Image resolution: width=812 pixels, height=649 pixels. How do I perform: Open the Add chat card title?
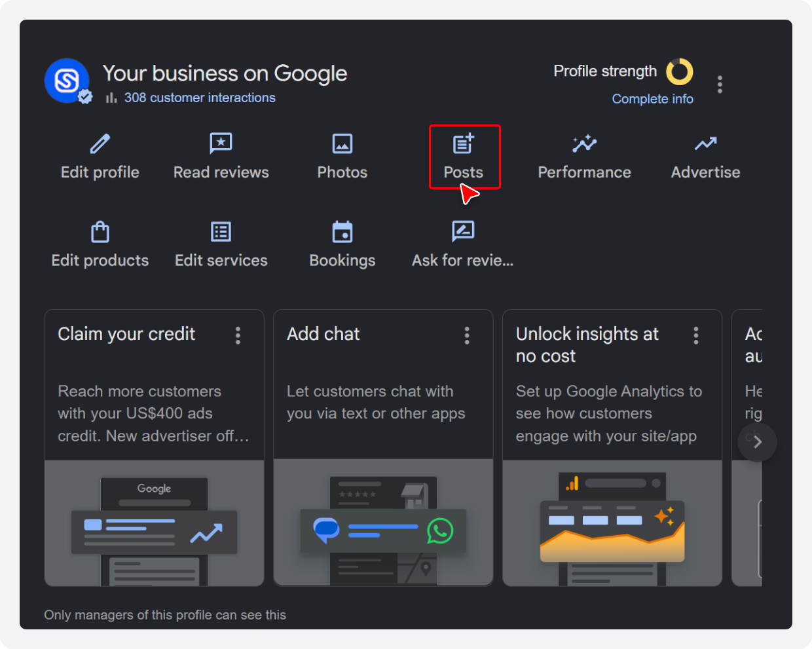click(x=323, y=334)
